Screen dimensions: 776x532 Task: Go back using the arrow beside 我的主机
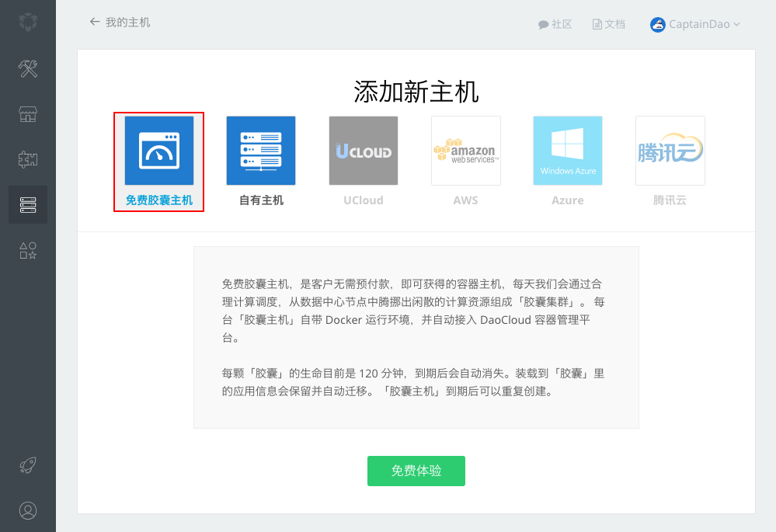tap(95, 22)
